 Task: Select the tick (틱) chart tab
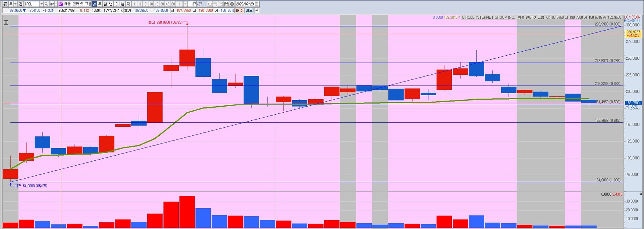(128, 4)
